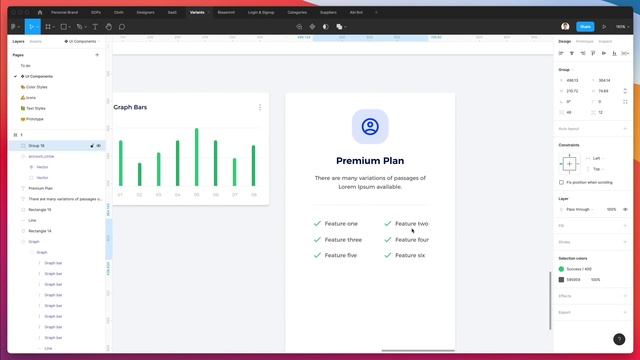
Task: Switch to the Personal Brand file tab
Action: click(x=64, y=13)
